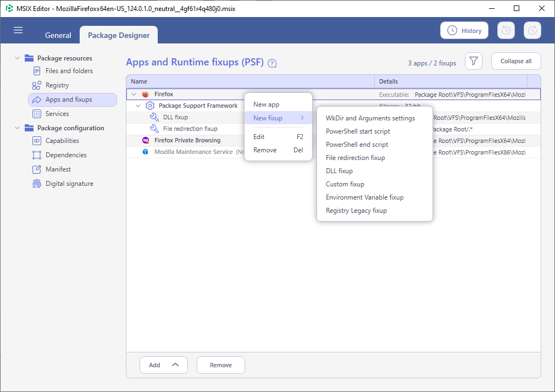The image size is (555, 392).
Task: Collapse the Package configuration tree node
Action: click(17, 128)
